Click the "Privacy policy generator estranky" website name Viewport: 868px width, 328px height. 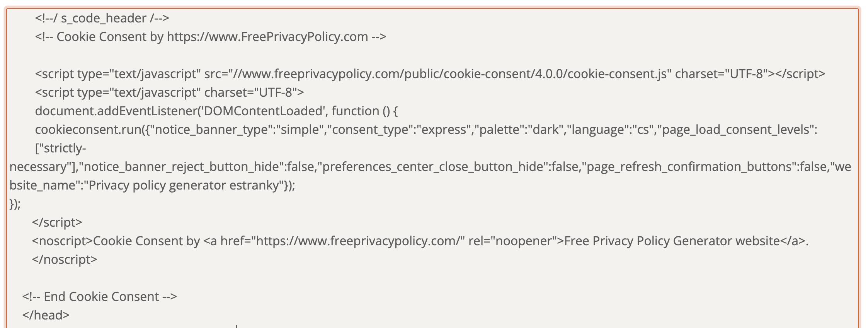(184, 185)
